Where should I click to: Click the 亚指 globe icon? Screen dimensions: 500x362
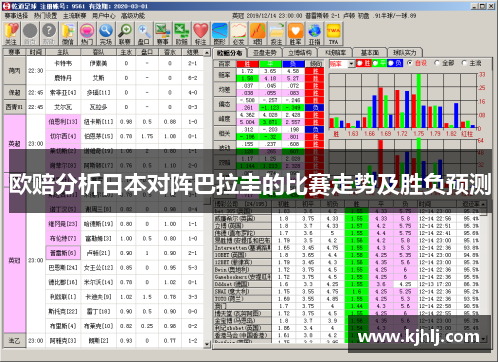click(314, 33)
